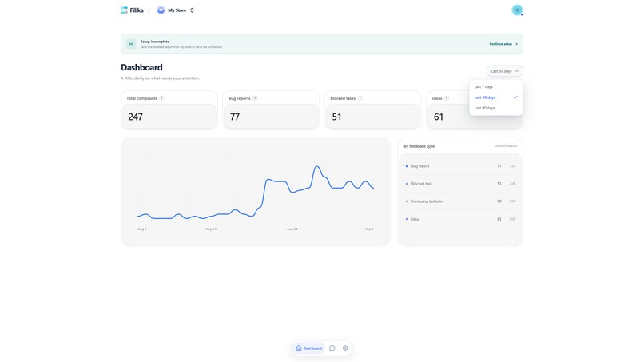Click the Confusing behavior row
Viewport: 644px width, 362px height.
[460, 201]
